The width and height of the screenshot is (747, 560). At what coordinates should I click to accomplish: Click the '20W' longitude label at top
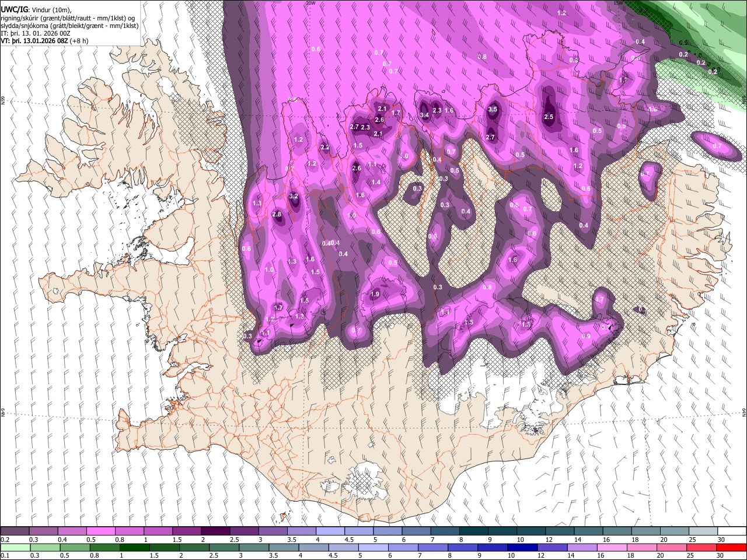(310, 3)
